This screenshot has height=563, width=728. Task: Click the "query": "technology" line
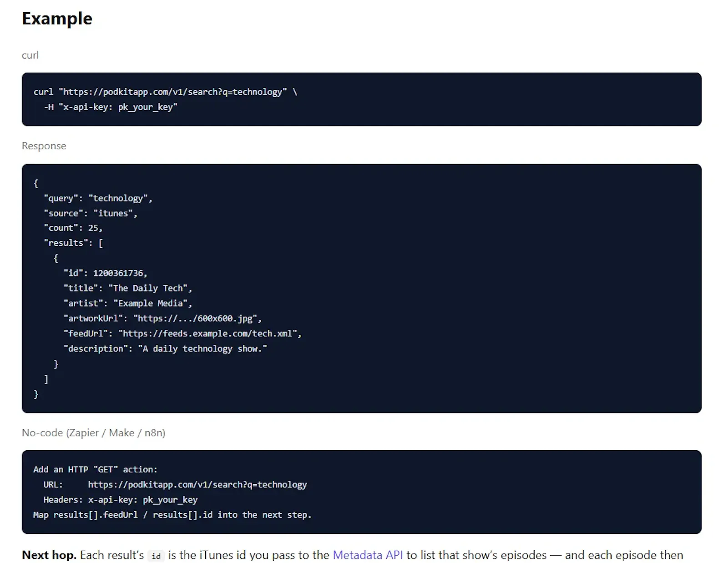tap(98, 198)
